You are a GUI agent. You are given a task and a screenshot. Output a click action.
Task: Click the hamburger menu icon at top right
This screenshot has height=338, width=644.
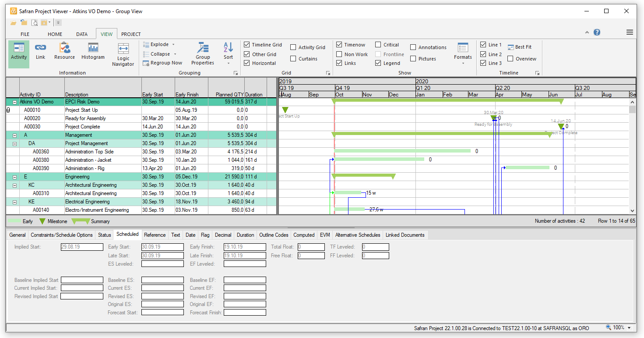[x=630, y=32]
